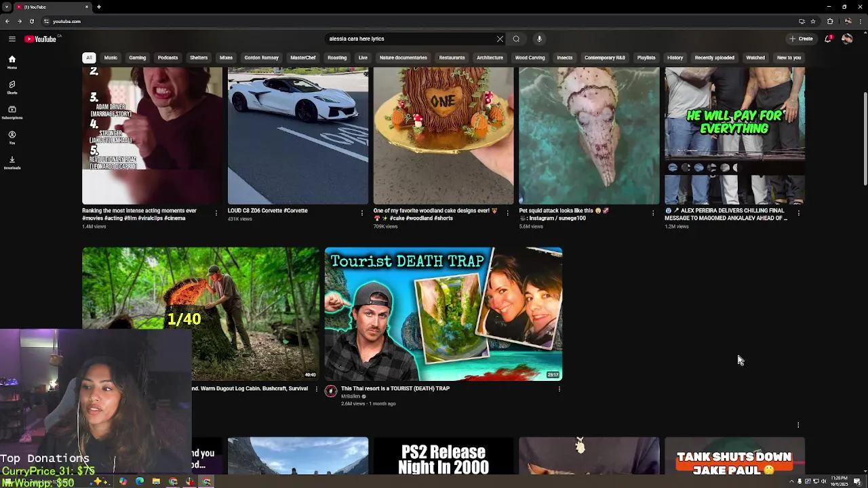Open Pet squid attack title link

[564, 214]
